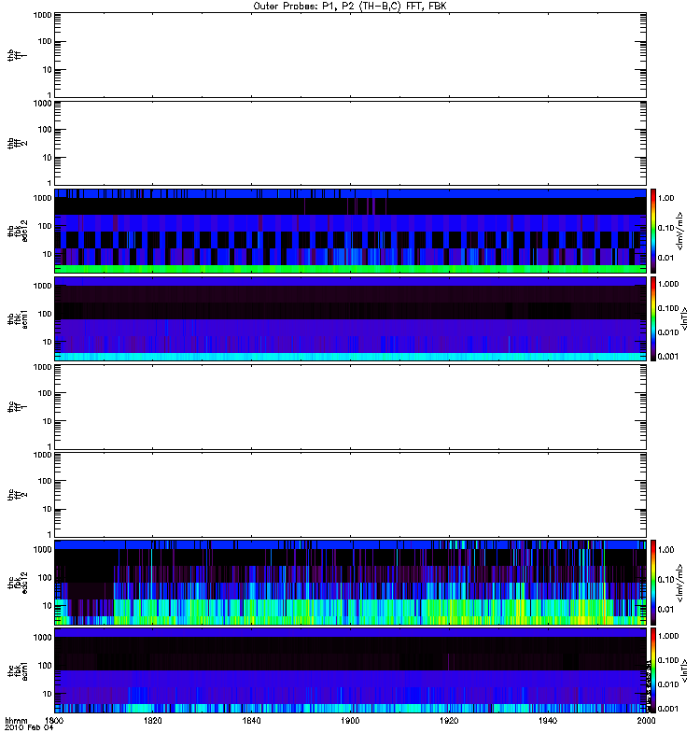
Task: Click the thb edc12 mV/m color bar
Action: pyautogui.click(x=653, y=231)
